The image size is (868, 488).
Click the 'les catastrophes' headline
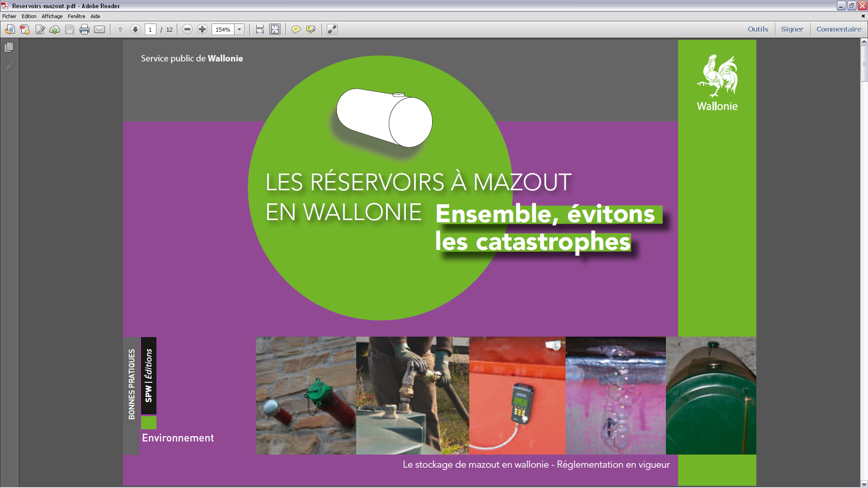point(533,242)
